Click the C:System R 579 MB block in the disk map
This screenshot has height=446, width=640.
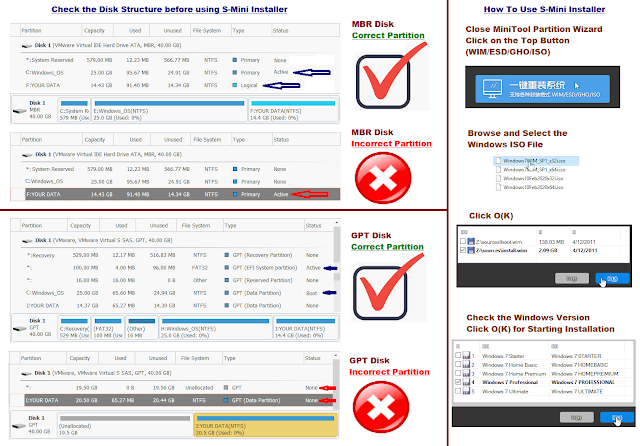(74, 110)
